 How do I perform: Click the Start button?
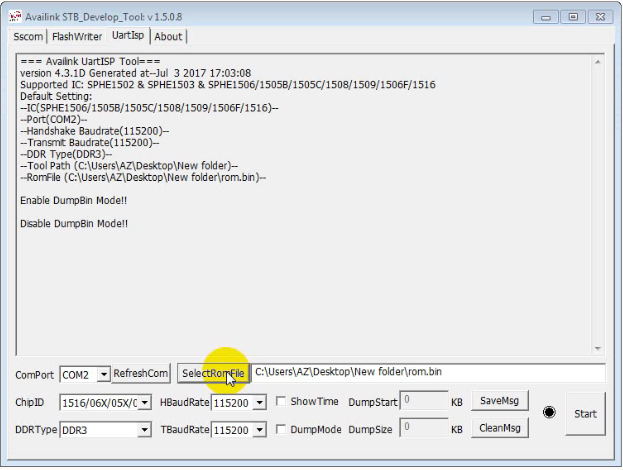(x=585, y=414)
